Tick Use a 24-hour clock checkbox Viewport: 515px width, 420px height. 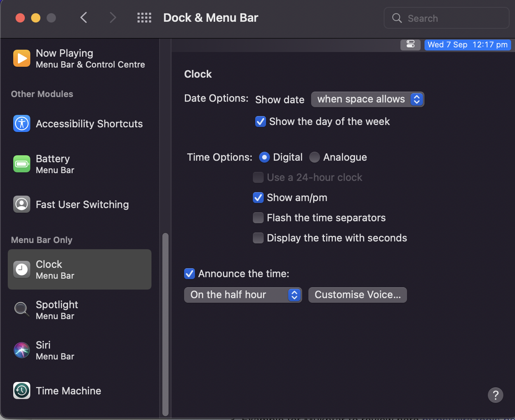click(x=258, y=177)
